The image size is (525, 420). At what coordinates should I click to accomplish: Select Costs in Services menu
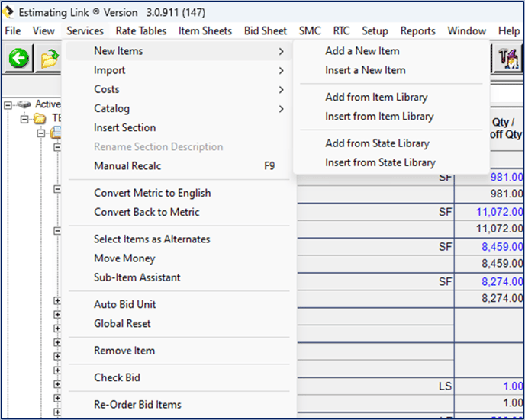(x=179, y=89)
